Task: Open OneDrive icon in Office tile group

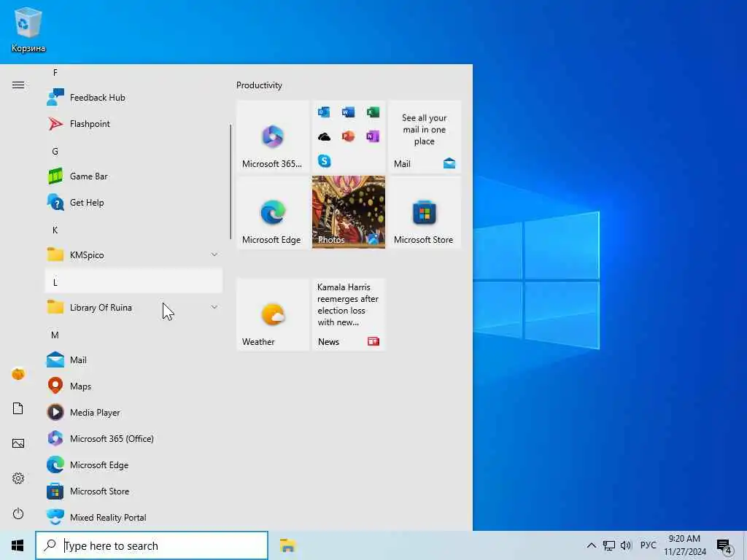Action: [x=324, y=136]
